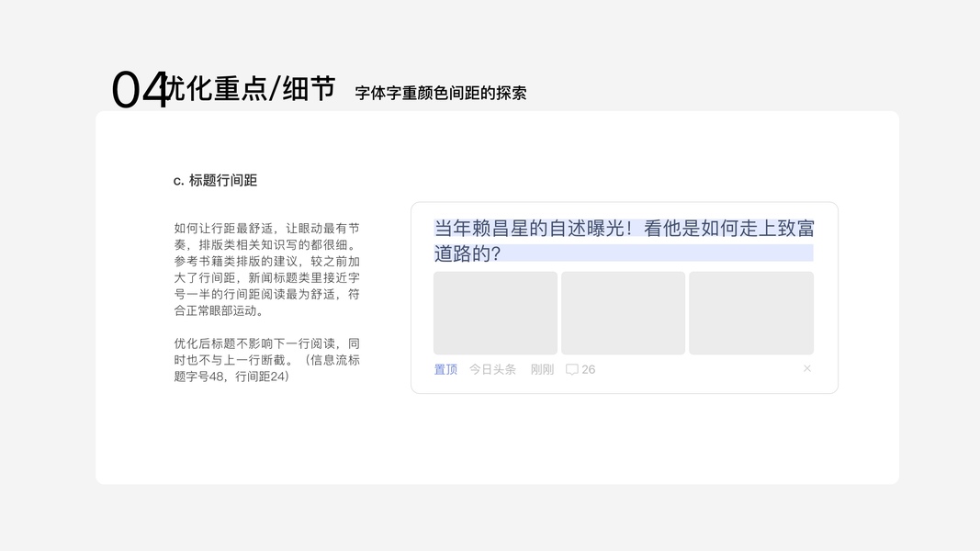Open the middle gray image thumbnail

[x=623, y=313]
